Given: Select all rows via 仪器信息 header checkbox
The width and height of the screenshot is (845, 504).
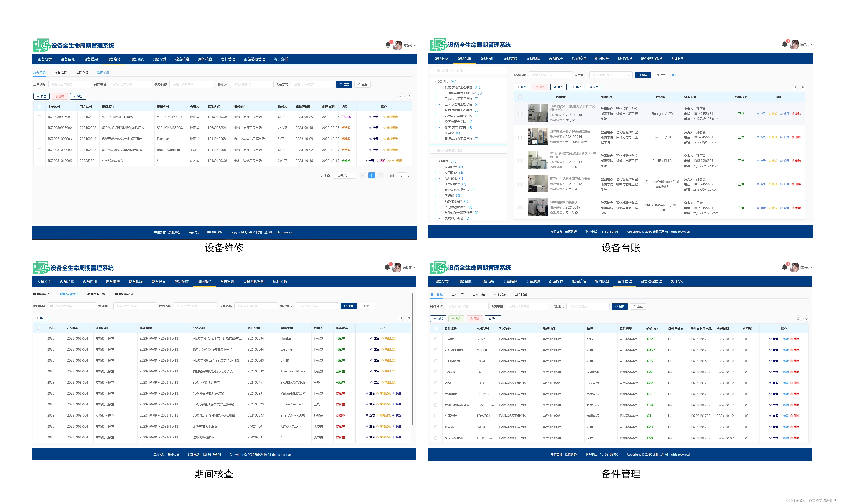Looking at the screenshot, I should click(x=520, y=97).
